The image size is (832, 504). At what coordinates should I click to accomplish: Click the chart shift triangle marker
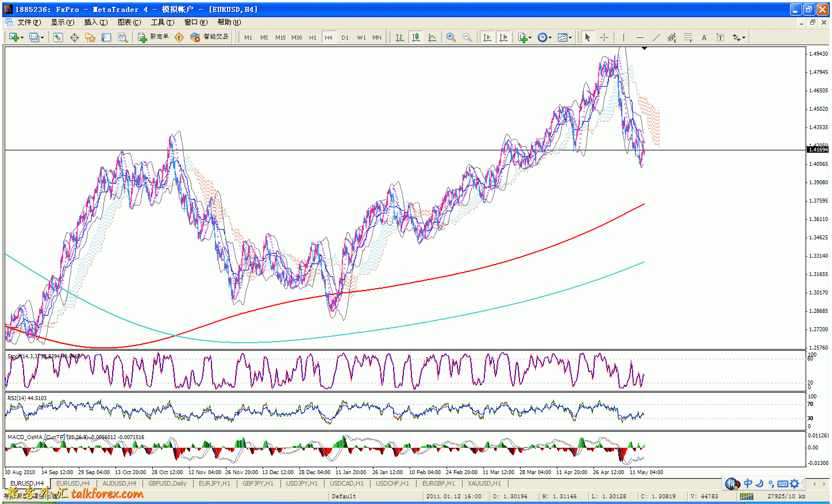click(644, 48)
